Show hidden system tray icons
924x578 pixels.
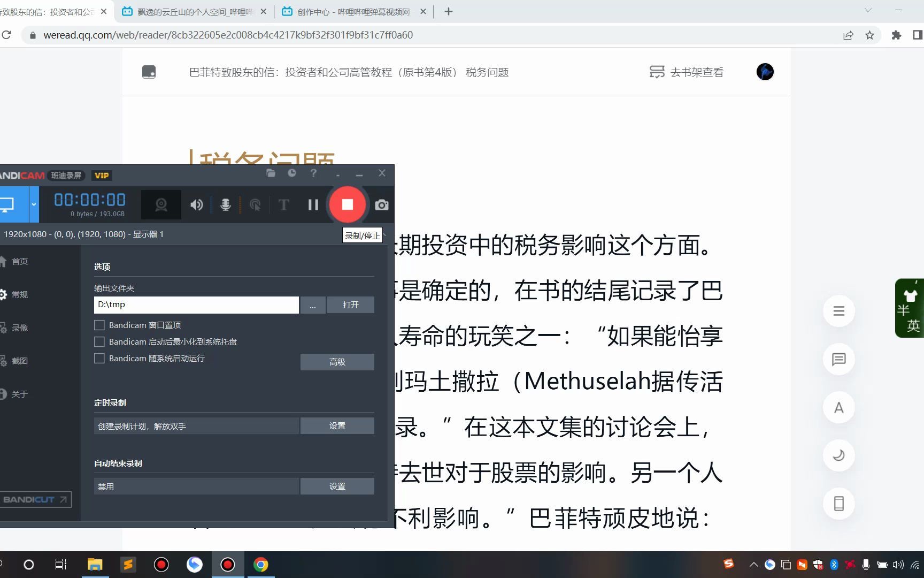tap(753, 565)
